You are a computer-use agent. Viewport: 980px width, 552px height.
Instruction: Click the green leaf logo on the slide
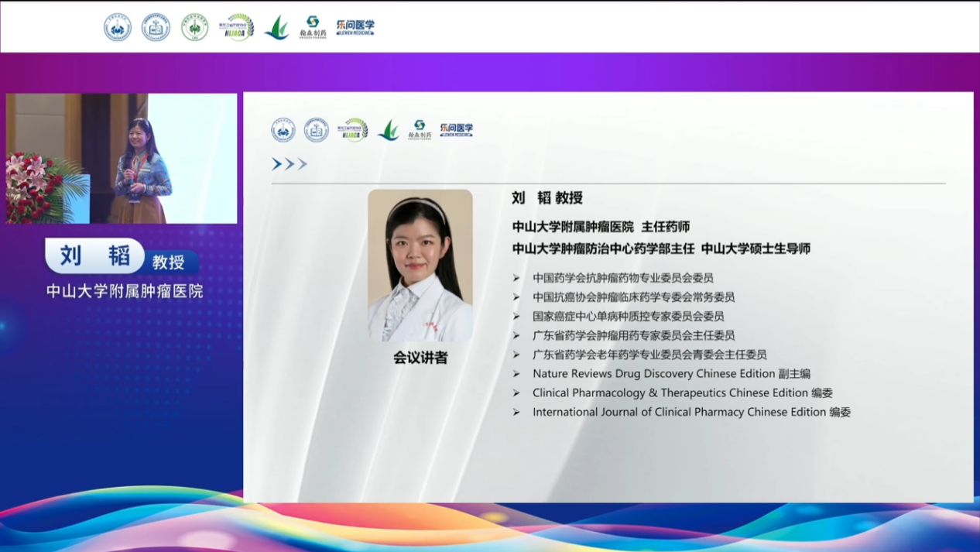pos(389,130)
